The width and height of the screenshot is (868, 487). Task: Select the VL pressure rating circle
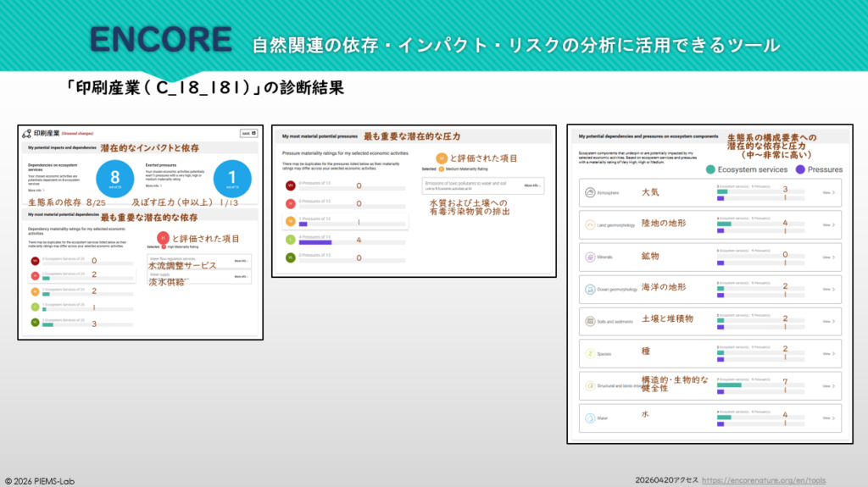coord(291,257)
